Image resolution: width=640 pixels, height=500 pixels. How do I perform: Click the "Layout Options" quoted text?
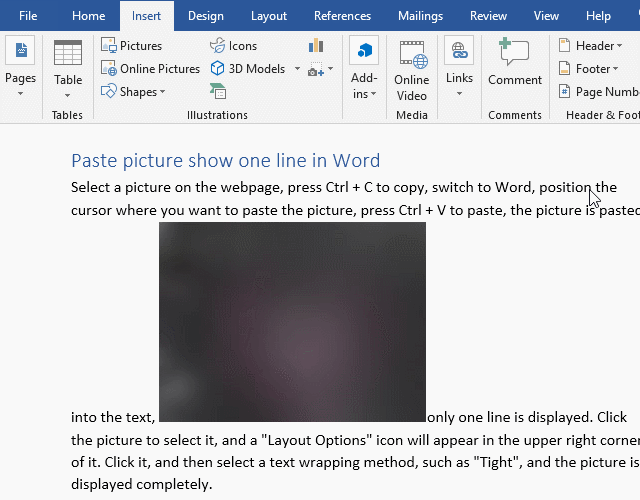click(316, 440)
